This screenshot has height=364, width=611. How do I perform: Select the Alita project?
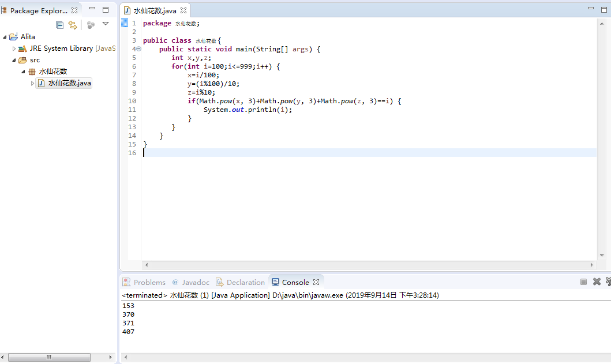[27, 37]
